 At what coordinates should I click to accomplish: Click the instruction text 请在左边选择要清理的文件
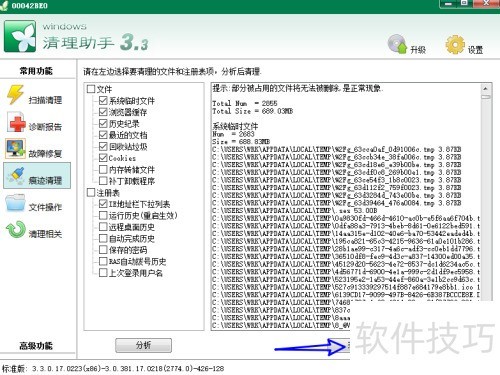[172, 71]
